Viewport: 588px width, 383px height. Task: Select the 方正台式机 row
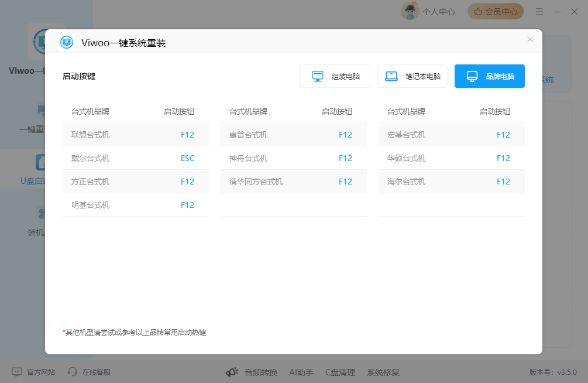(x=136, y=182)
